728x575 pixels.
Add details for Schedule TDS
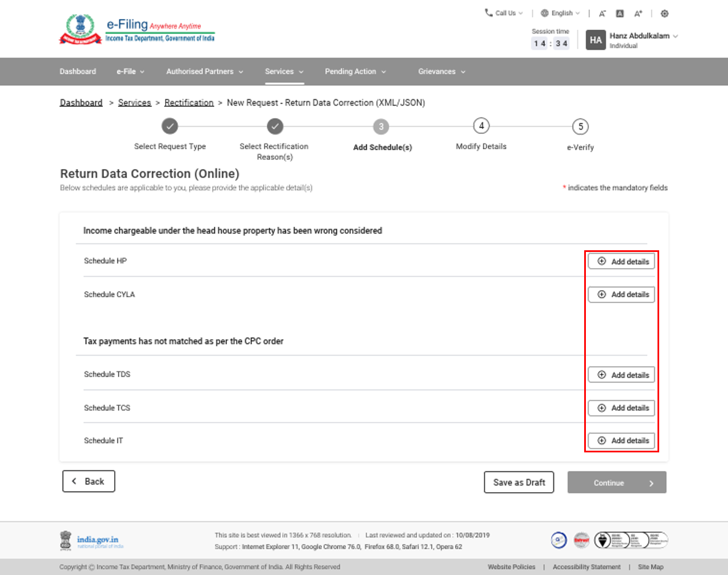tap(621, 375)
